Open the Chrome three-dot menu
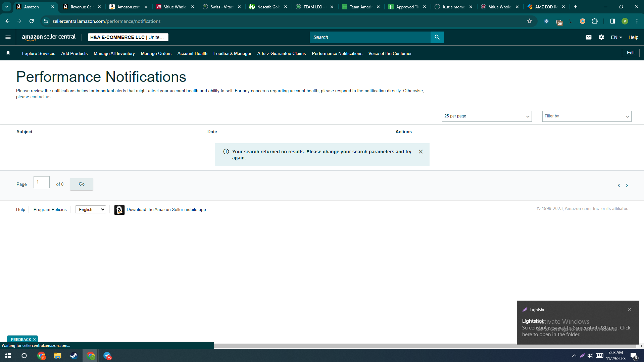This screenshot has width=644, height=362. click(x=637, y=21)
